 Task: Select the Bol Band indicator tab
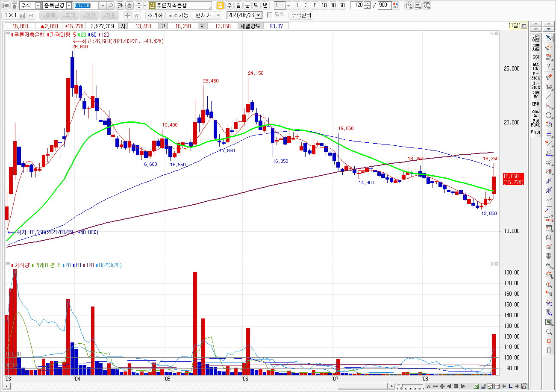[535, 123]
